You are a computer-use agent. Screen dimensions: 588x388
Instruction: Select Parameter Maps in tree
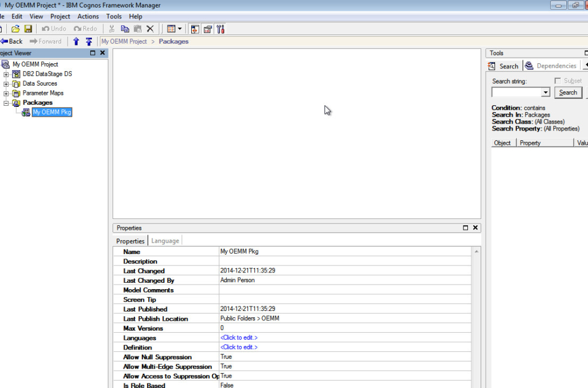(x=43, y=93)
